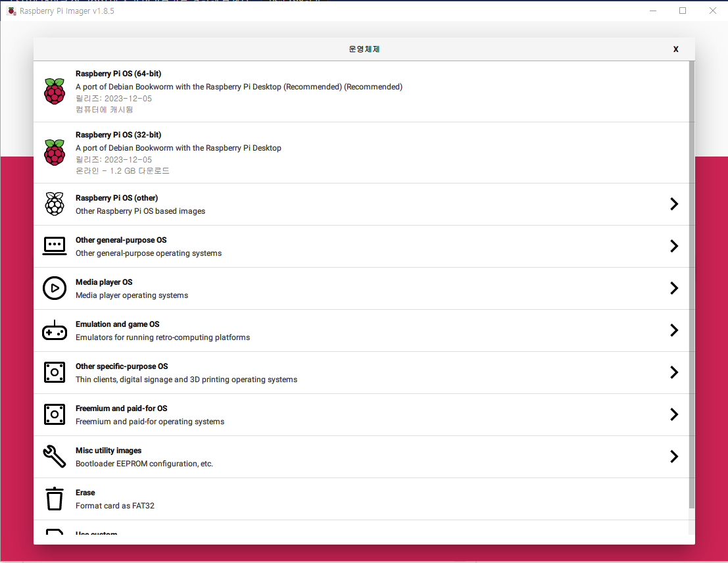Click '컴퓨터에 캐시됨' cached status text
The width and height of the screenshot is (728, 563).
pos(105,110)
